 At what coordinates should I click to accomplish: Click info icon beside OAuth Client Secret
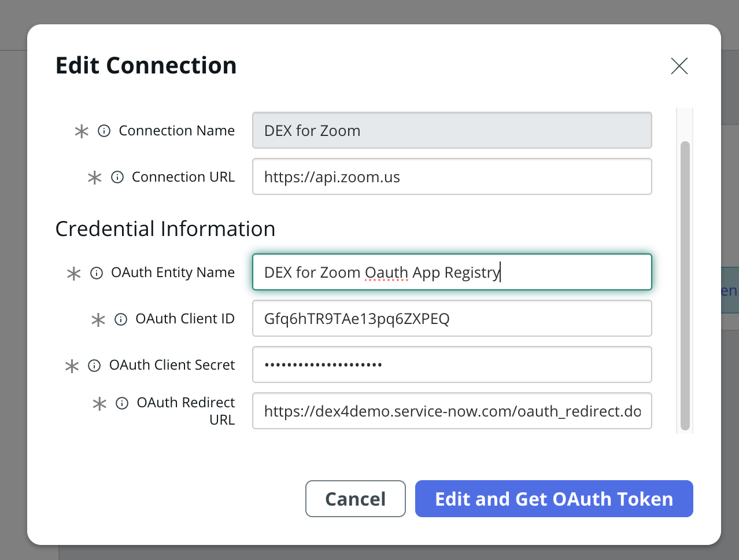pyautogui.click(x=94, y=366)
